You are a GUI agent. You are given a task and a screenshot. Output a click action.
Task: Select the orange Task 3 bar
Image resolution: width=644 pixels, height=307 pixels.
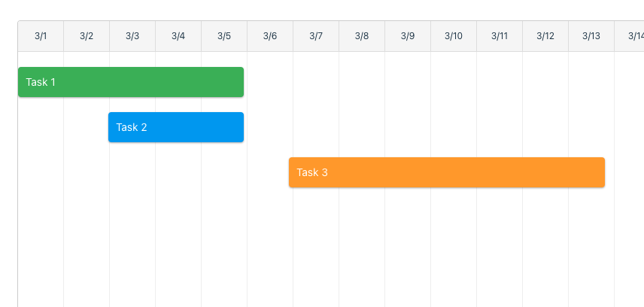[x=447, y=172]
